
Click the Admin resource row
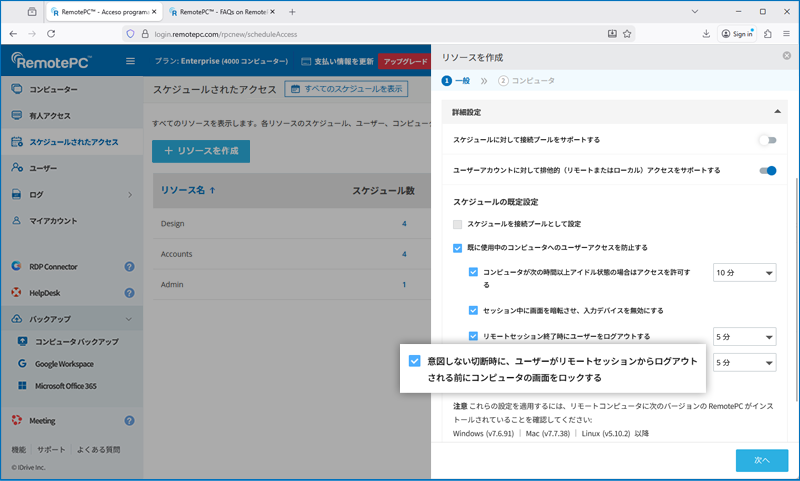(292, 285)
